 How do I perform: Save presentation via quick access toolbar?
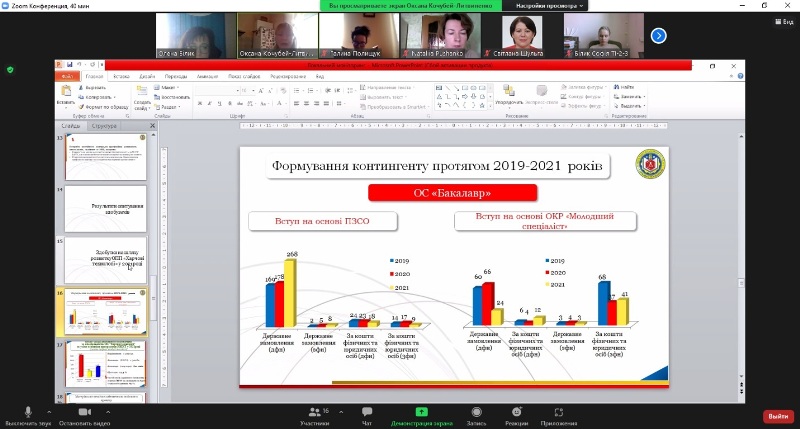(x=69, y=65)
